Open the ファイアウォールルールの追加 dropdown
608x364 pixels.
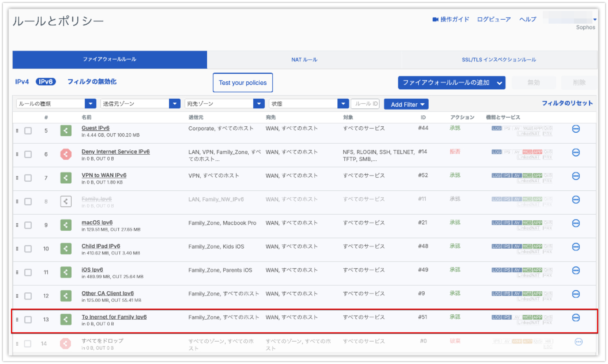[452, 83]
